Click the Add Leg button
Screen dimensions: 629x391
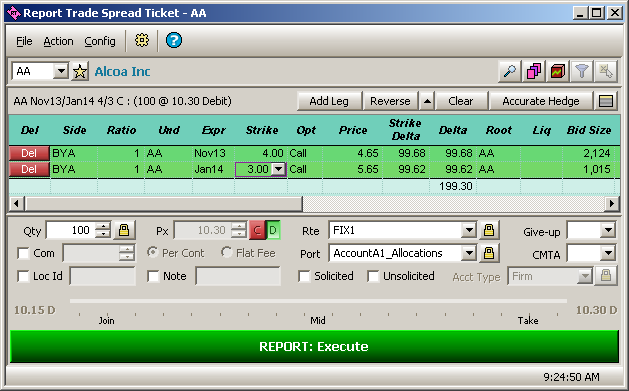pos(329,101)
